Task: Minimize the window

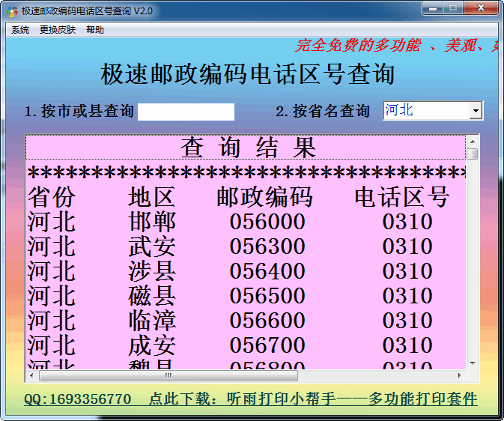Action: 433,7
